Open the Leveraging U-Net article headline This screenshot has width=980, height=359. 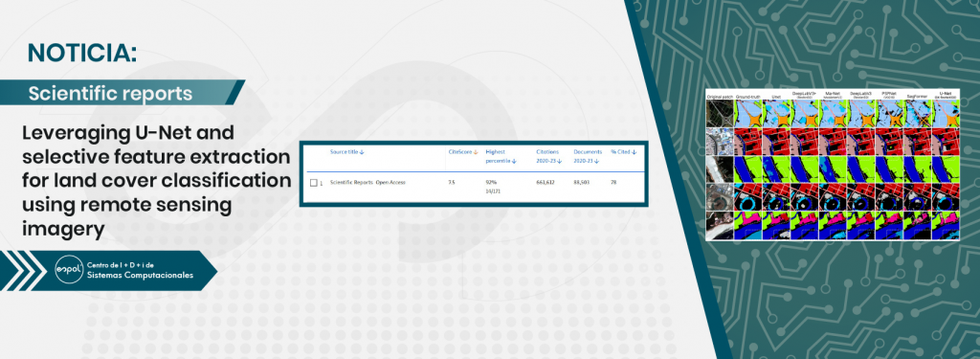click(156, 181)
